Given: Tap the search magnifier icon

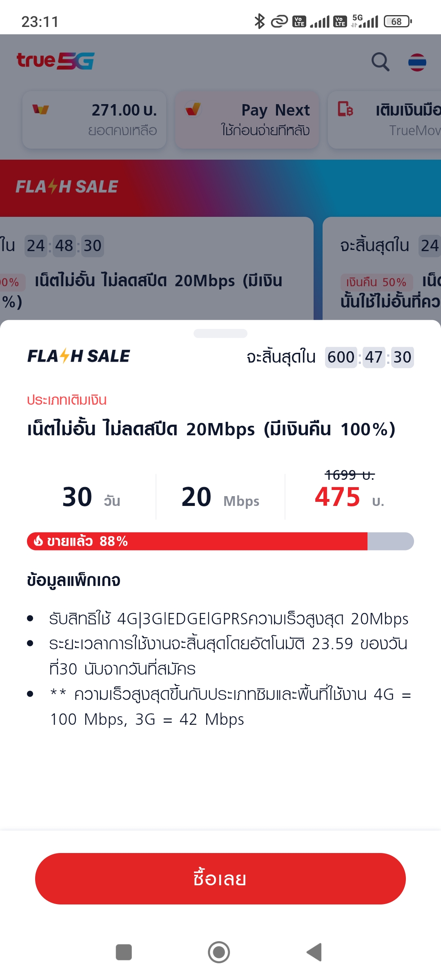Looking at the screenshot, I should pos(380,62).
